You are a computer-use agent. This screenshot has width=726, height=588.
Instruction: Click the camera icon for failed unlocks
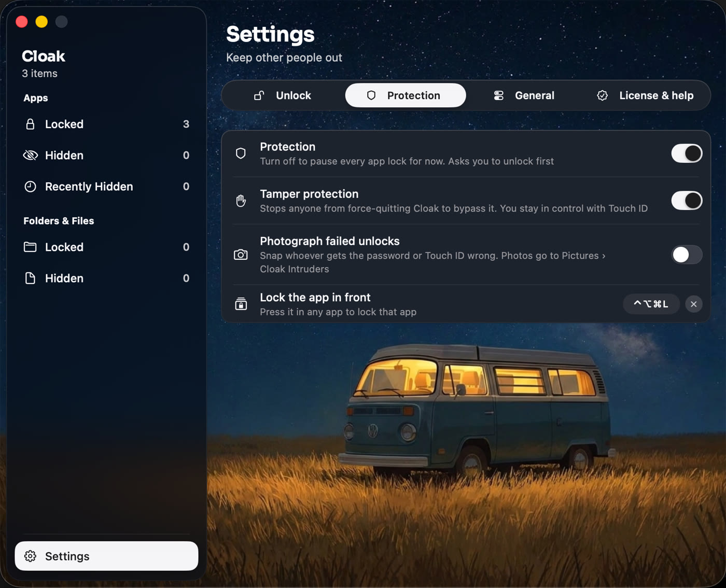tap(241, 255)
